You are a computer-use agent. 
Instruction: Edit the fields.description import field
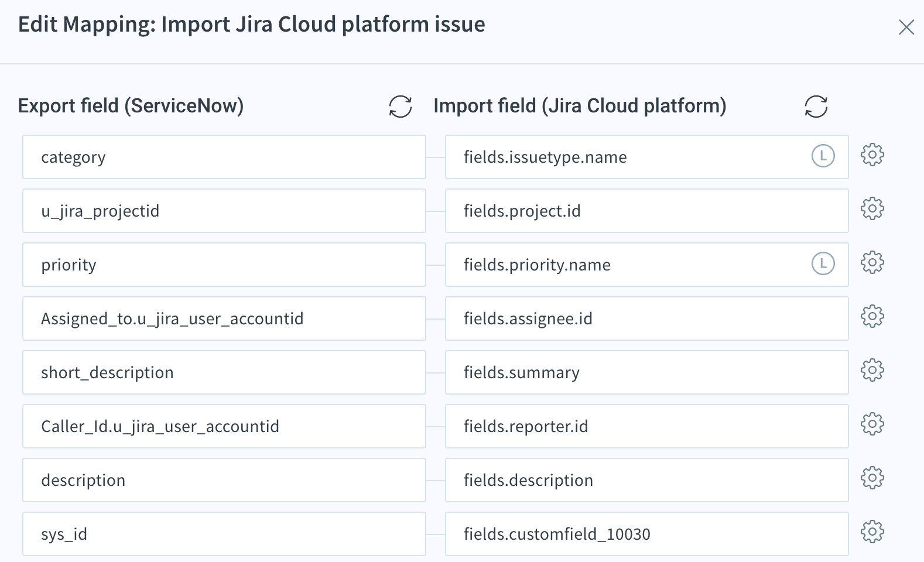pyautogui.click(x=647, y=480)
